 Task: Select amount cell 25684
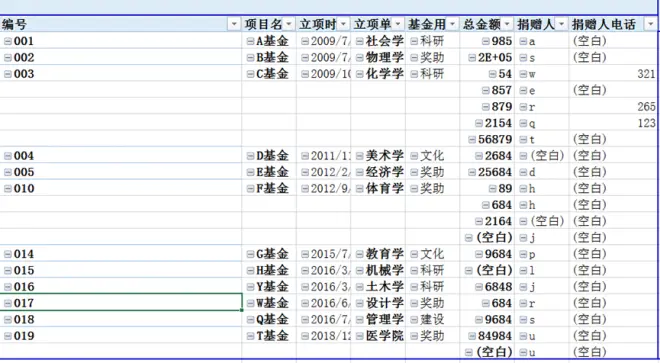point(487,172)
